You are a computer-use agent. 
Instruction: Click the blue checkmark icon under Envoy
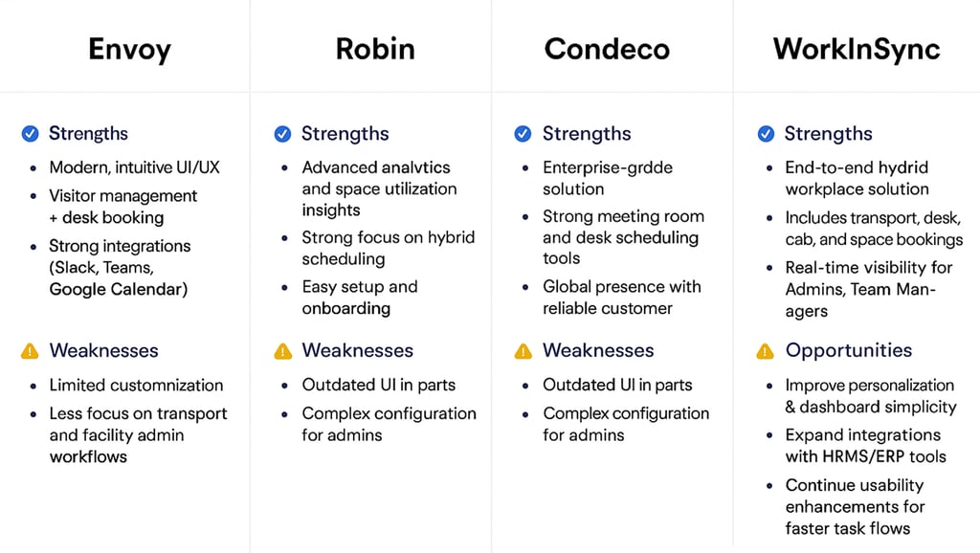click(x=30, y=134)
